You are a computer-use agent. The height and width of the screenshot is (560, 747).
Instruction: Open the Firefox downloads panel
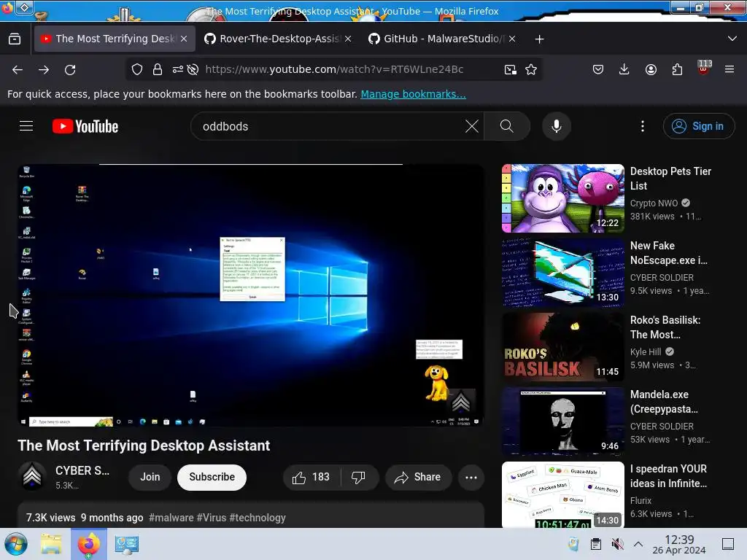[624, 69]
